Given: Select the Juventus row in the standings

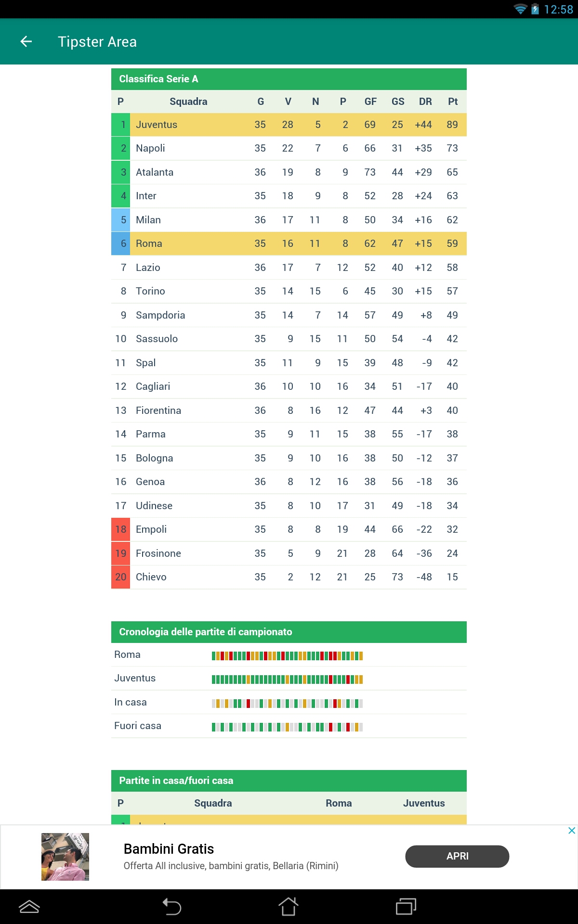Looking at the screenshot, I should tap(289, 125).
